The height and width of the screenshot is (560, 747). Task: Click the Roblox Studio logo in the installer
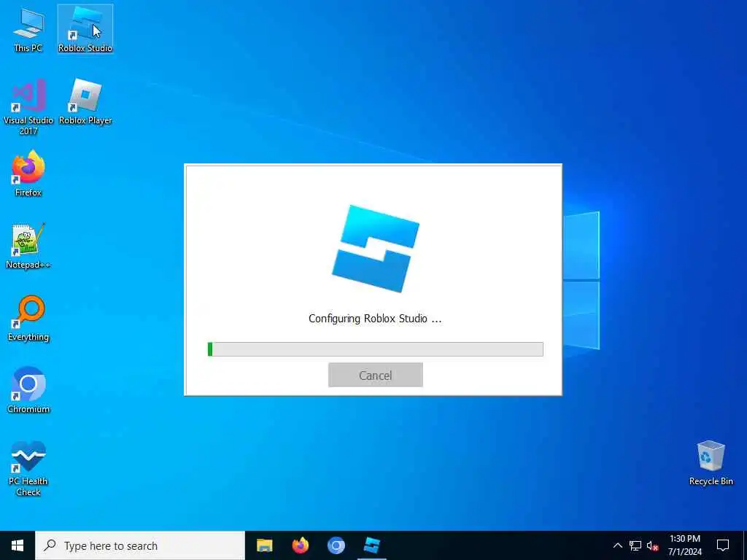[376, 249]
